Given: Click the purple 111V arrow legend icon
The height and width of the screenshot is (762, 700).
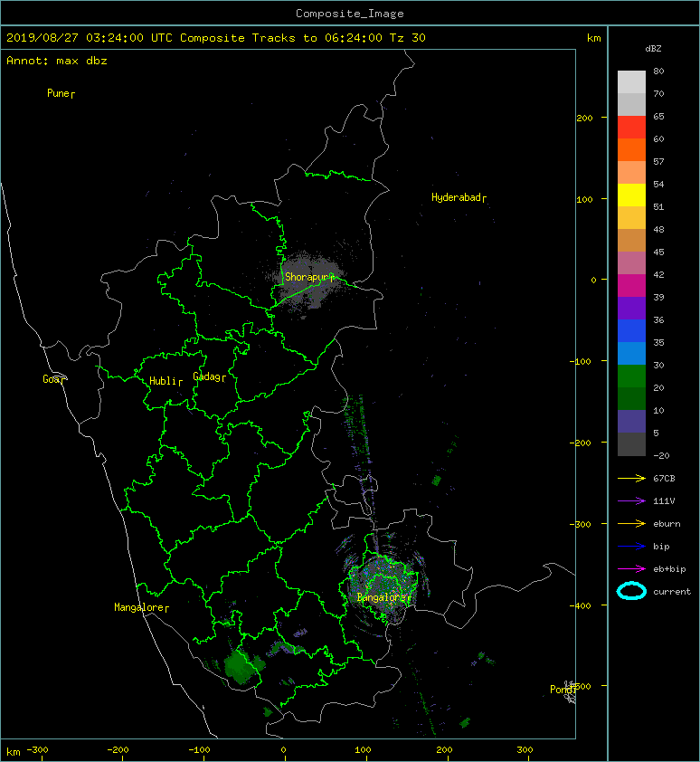Looking at the screenshot, I should click(x=631, y=501).
